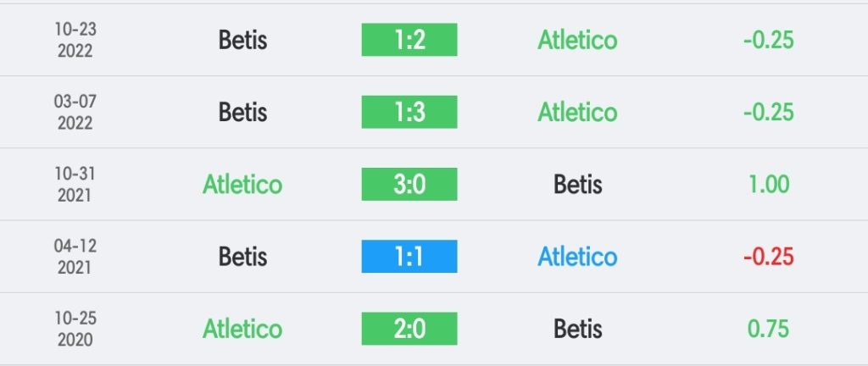Open home team Atletico in the 10-31 2021 row
The width and height of the screenshot is (868, 366).
242,184
